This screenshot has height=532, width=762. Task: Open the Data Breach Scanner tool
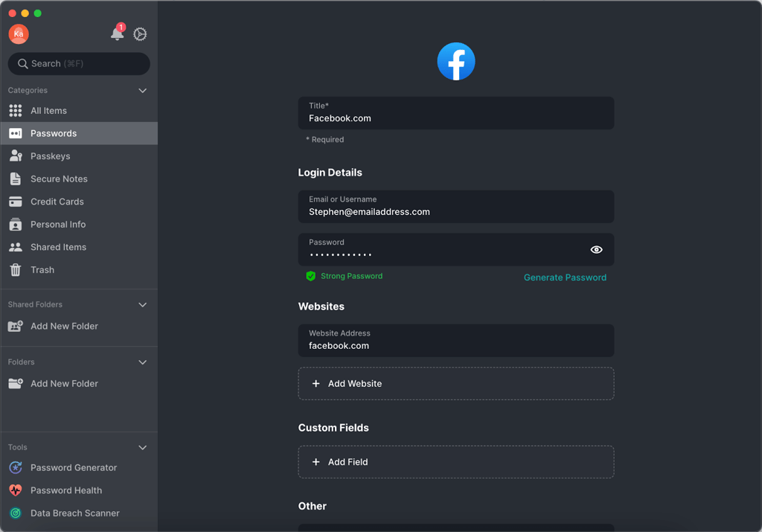pyautogui.click(x=79, y=513)
